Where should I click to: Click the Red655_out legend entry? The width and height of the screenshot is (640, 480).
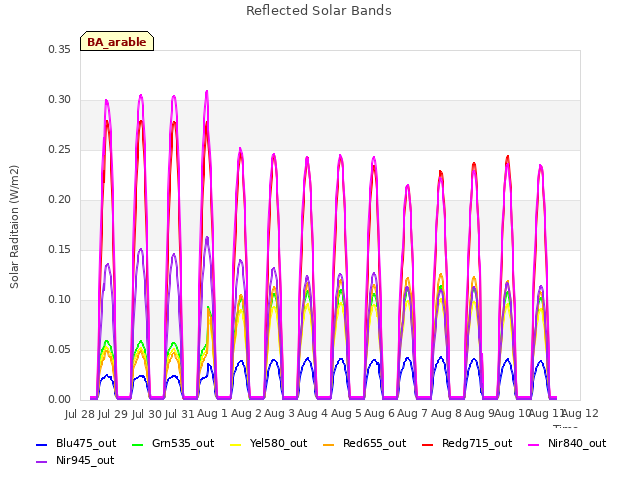tap(364, 443)
